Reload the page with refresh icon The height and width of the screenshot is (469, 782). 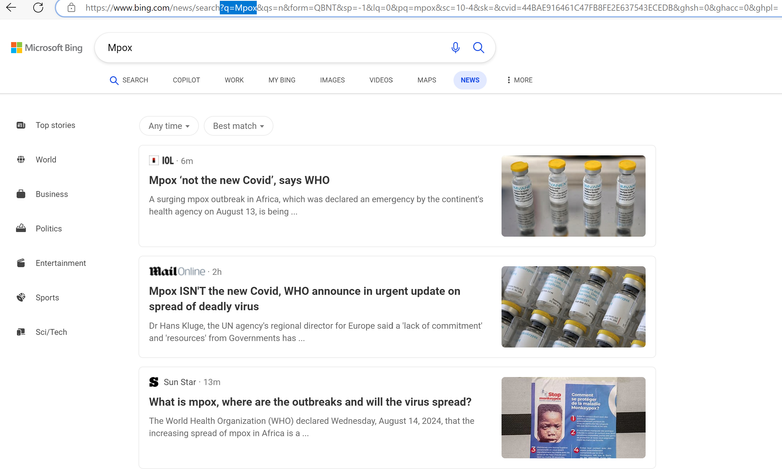click(38, 7)
